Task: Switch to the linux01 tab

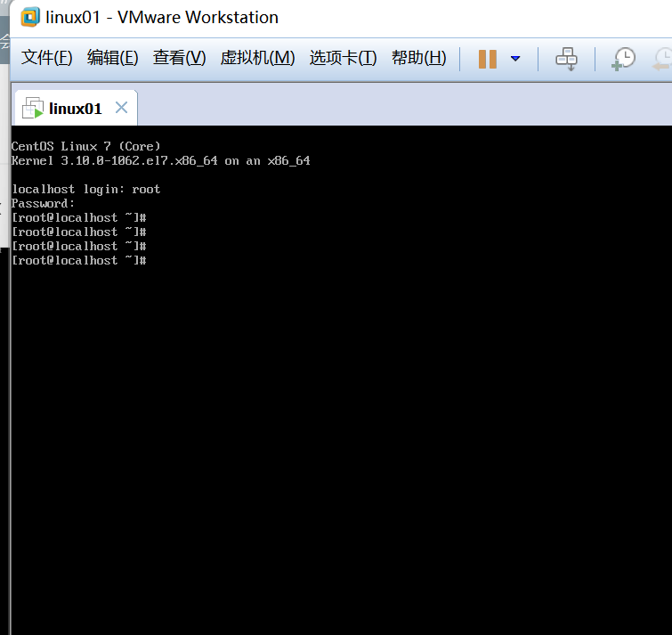Action: click(x=75, y=109)
